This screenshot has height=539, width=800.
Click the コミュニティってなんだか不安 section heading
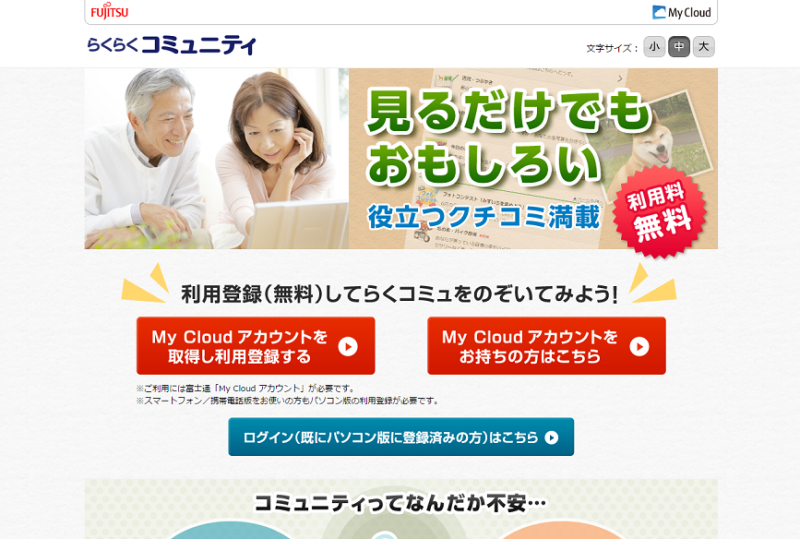click(401, 503)
